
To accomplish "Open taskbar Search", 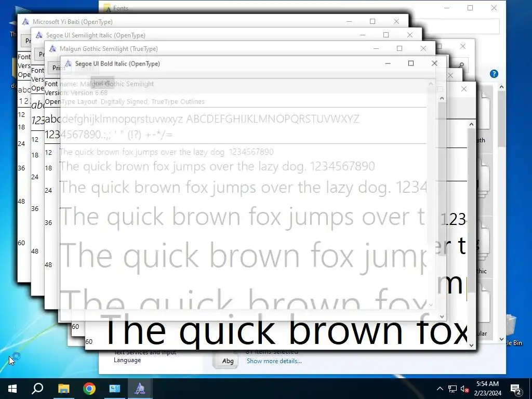I will pos(37,389).
